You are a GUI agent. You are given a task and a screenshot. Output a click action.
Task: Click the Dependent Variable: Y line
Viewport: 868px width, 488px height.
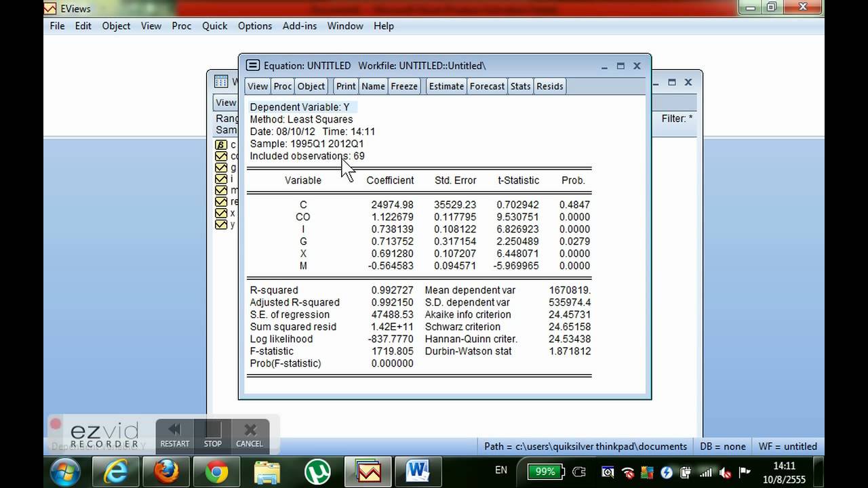[300, 107]
